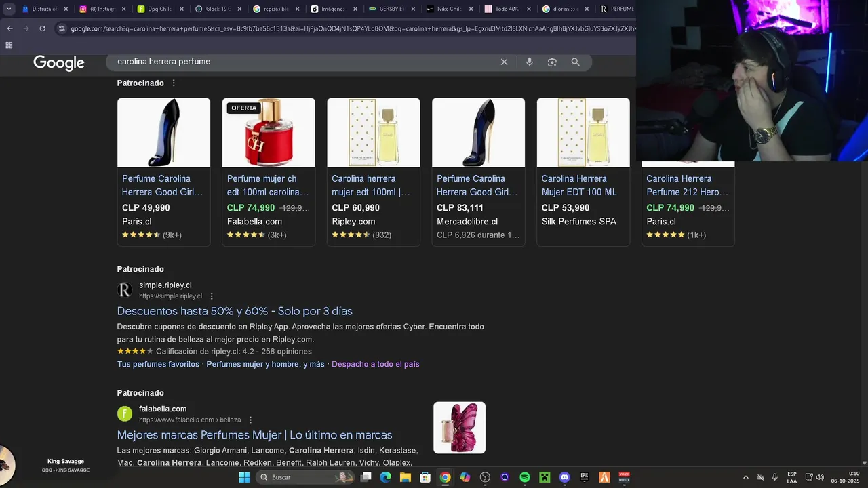This screenshot has width=868, height=488.
Task: Open the red CH perfume OFERTA thumbnail
Action: click(269, 133)
